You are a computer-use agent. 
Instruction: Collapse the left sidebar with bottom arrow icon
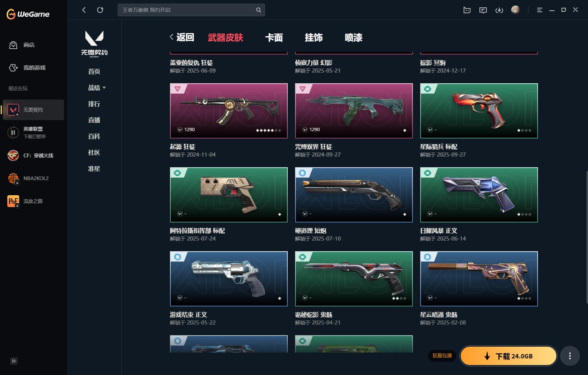tap(14, 361)
